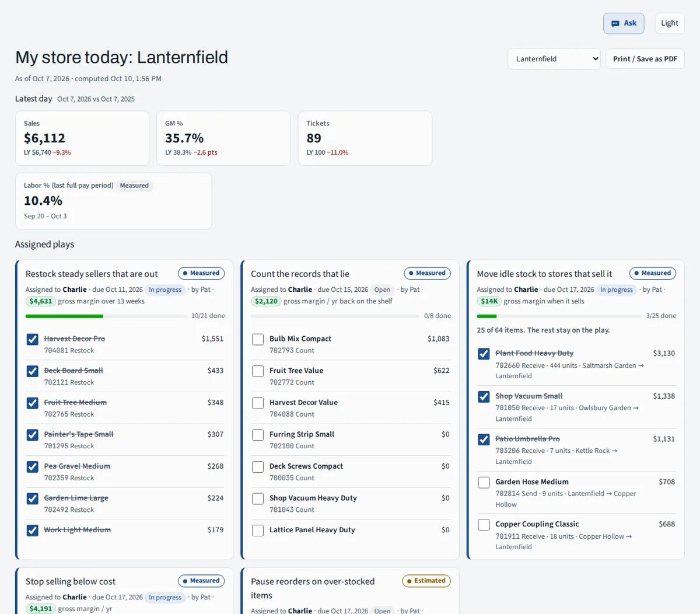Uncheck Garden Lime Large checkbox
This screenshot has width=700, height=614.
point(33,498)
